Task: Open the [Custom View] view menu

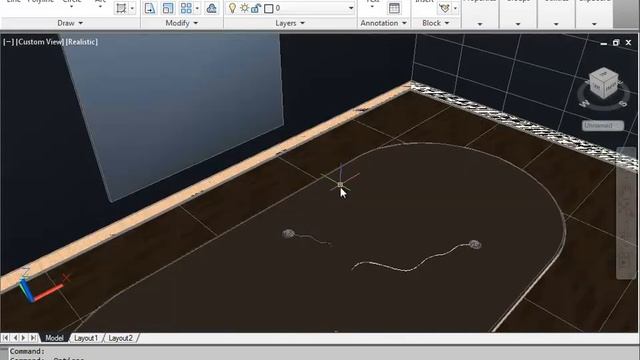Action: click(x=39, y=42)
